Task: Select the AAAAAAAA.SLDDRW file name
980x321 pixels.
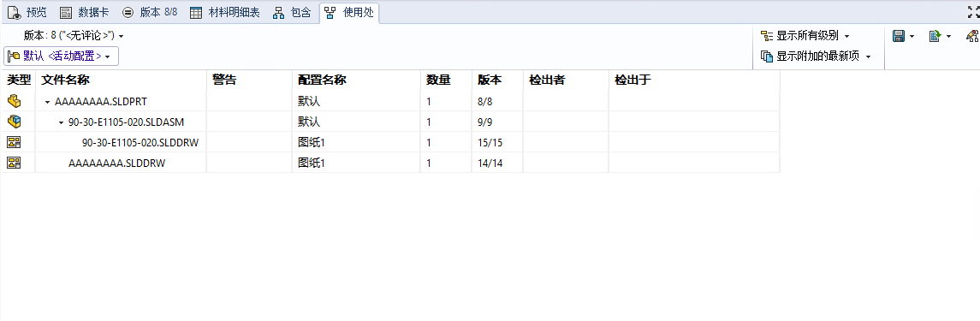Action: point(117,163)
